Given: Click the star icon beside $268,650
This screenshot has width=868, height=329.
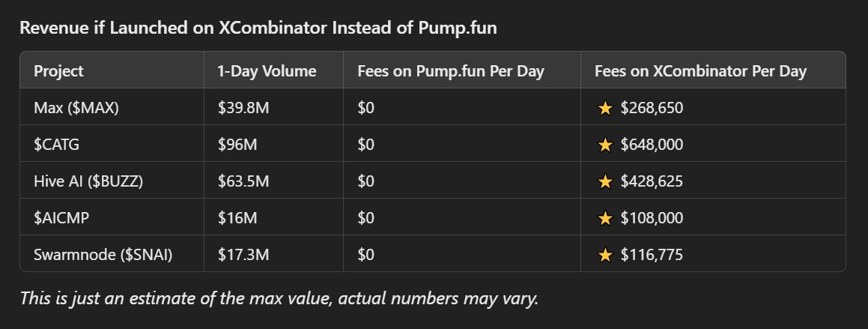Looking at the screenshot, I should click(x=605, y=108).
